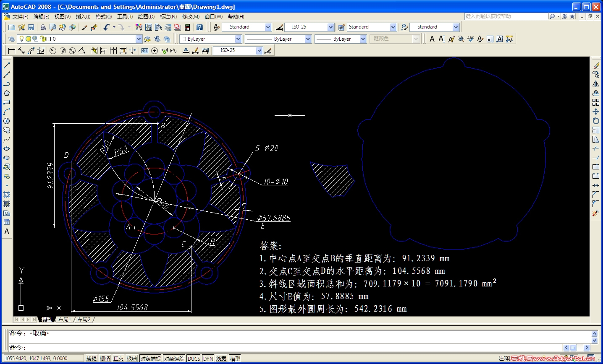The width and height of the screenshot is (603, 364).
Task: Open the ISO-25 dropdown on dimension toolbar
Action: point(259,51)
